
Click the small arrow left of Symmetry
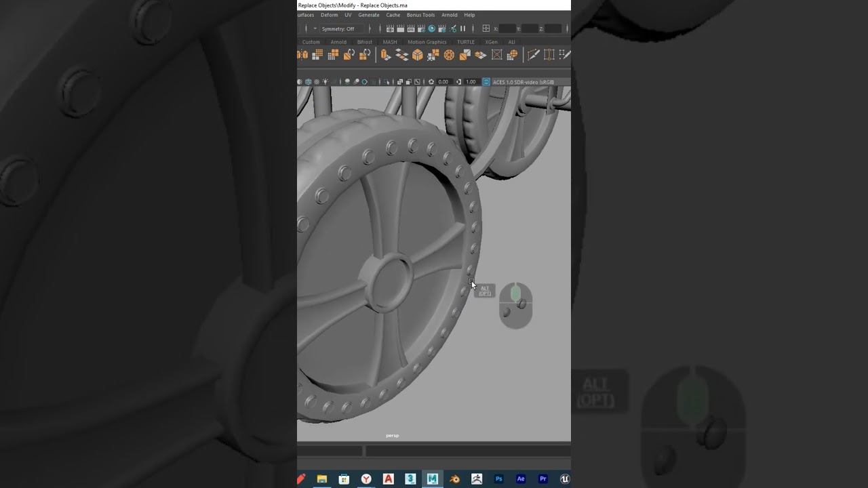315,28
